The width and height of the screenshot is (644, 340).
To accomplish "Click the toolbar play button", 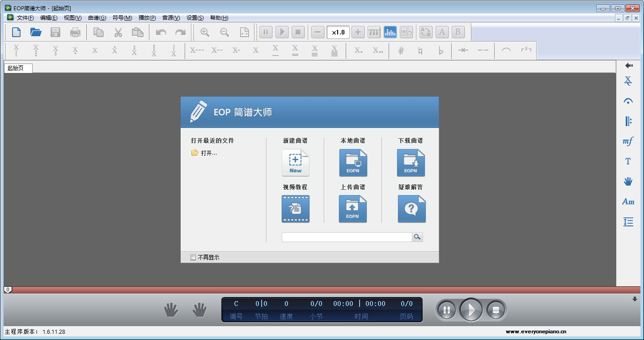I will [x=282, y=32].
